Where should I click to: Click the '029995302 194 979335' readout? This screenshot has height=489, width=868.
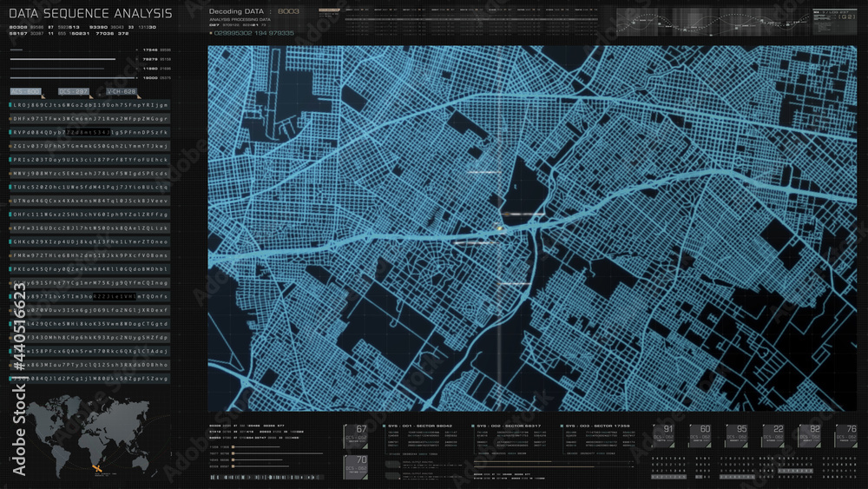[254, 33]
